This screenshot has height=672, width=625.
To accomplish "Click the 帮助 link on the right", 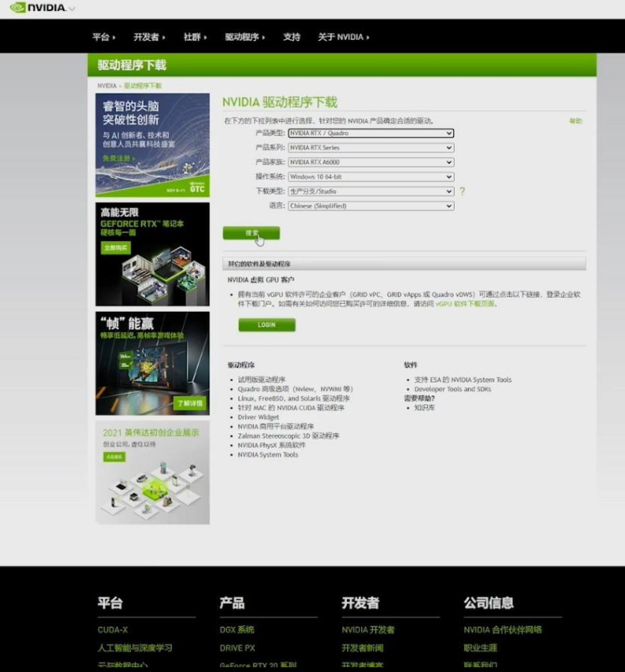I will point(576,121).
